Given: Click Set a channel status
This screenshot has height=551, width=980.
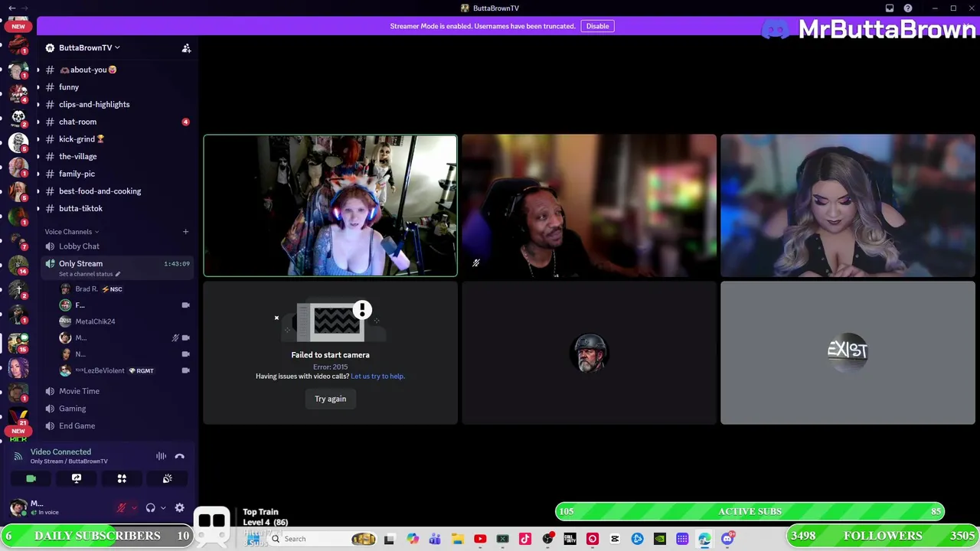Looking at the screenshot, I should click(x=89, y=274).
